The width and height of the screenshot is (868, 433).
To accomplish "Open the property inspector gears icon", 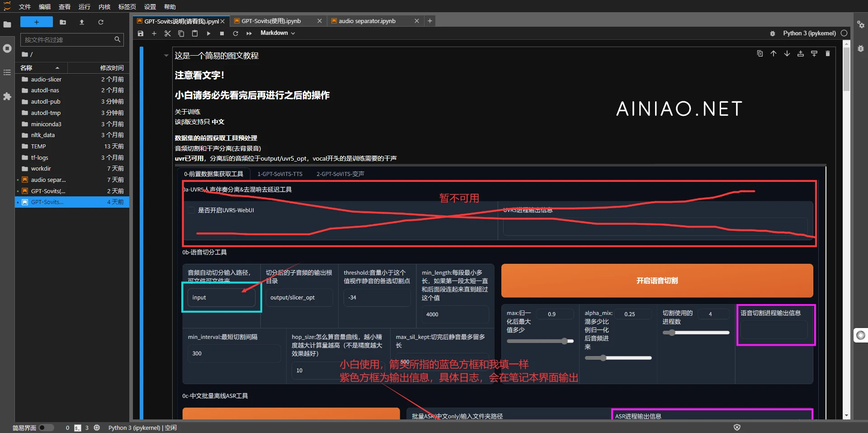I will tap(861, 25).
